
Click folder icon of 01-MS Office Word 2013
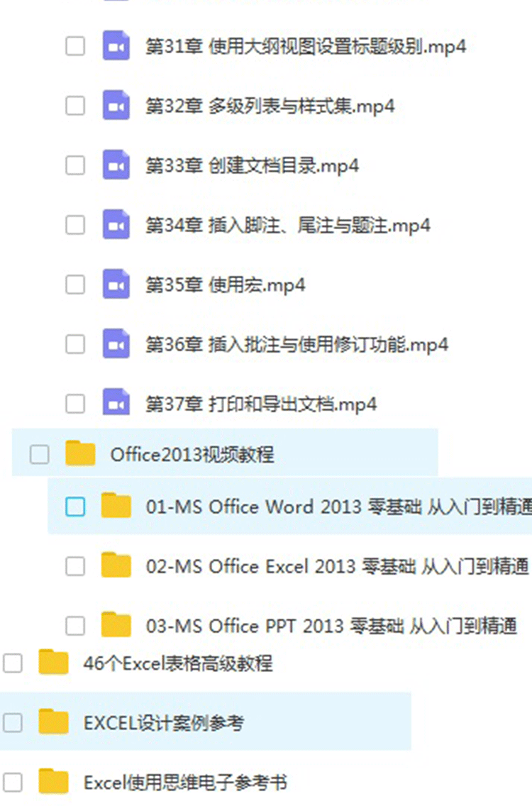point(116,506)
